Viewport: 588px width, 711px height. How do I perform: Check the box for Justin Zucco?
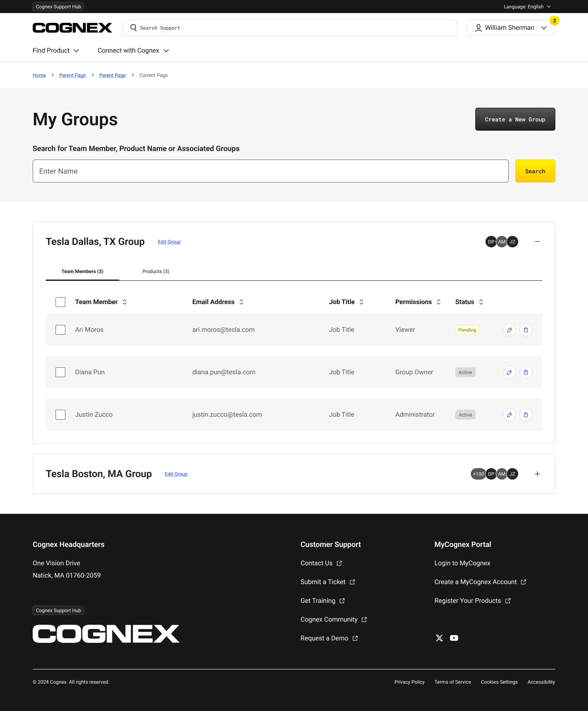[x=60, y=415]
